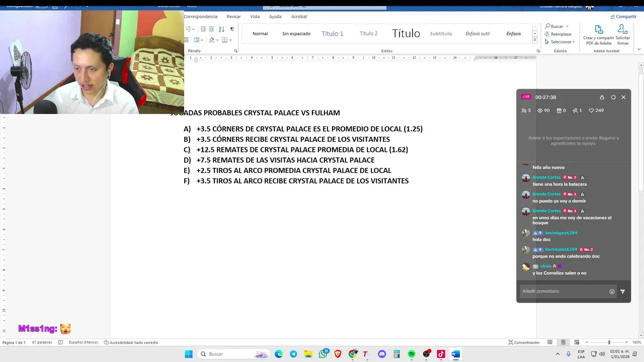The width and height of the screenshot is (644, 362).
Task: Open Accesibilidad: todo correcto checker
Action: [x=131, y=342]
